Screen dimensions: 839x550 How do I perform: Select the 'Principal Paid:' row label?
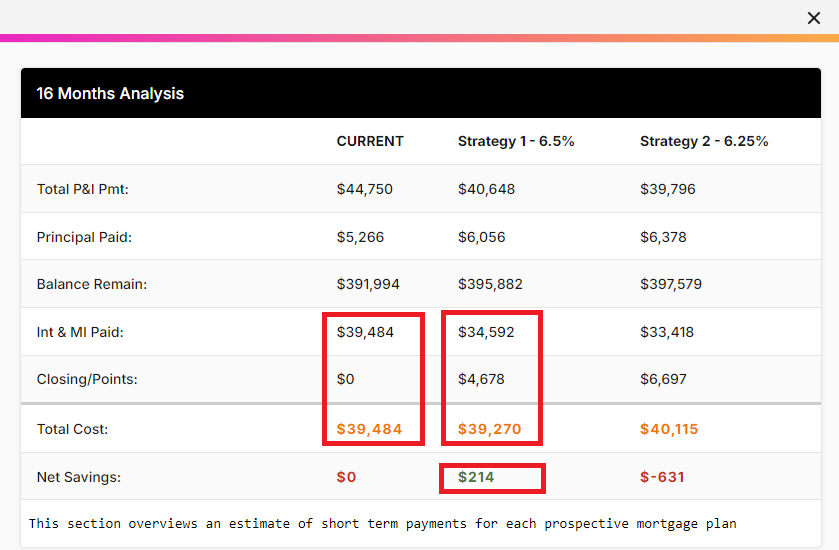click(x=84, y=237)
